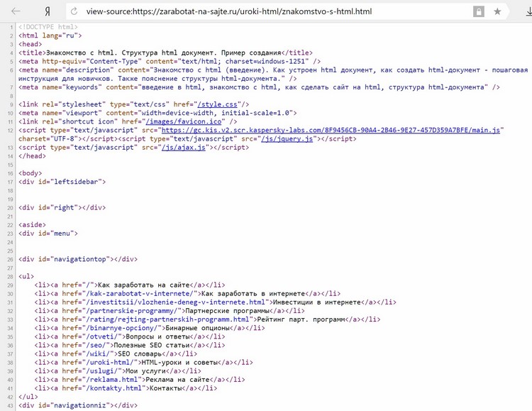The image size is (532, 411).
Task: Open downloads via the arrow icon
Action: 528,11
